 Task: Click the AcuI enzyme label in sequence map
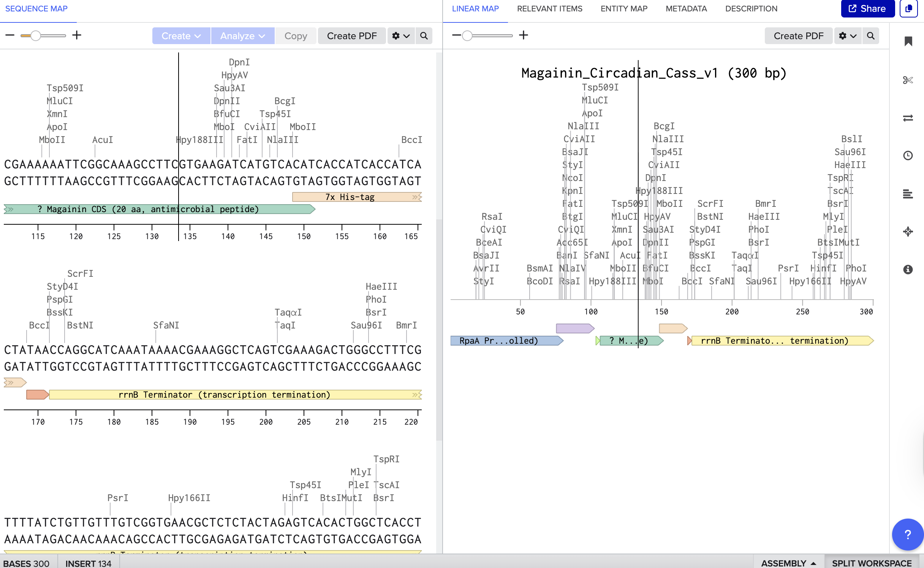[103, 140]
